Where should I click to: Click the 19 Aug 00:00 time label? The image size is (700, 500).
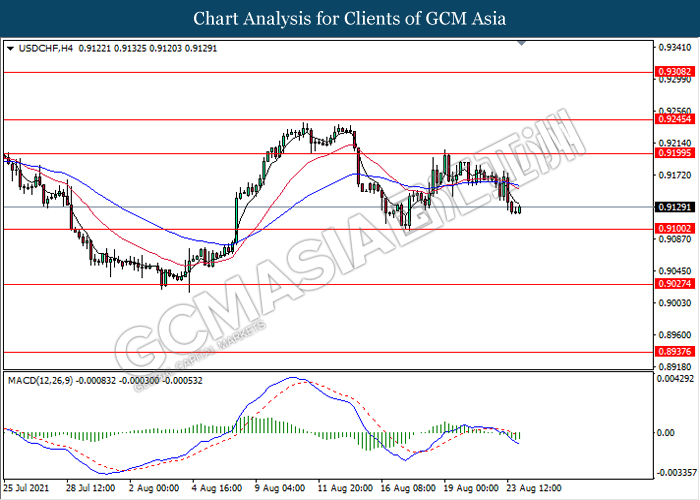click(471, 488)
